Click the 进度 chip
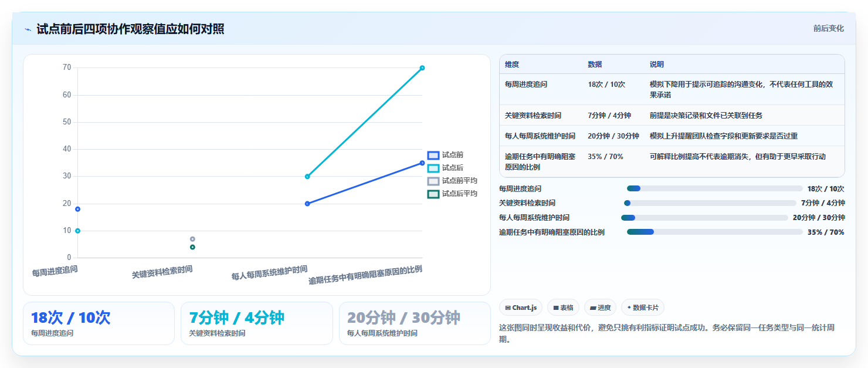 600,308
